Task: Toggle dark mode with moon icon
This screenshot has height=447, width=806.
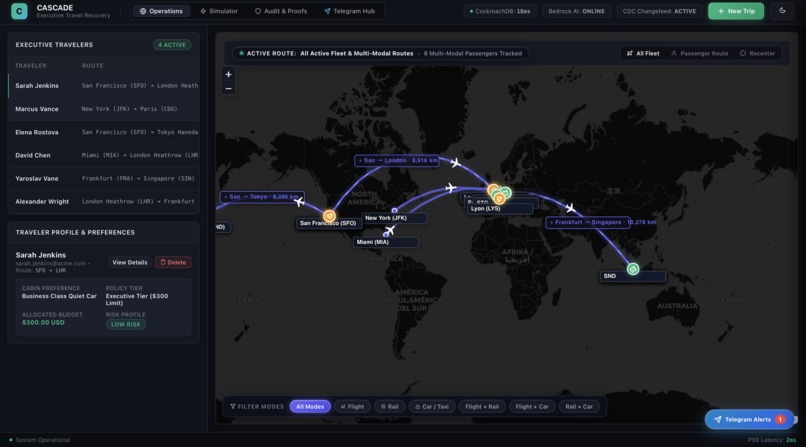Action: (x=782, y=11)
